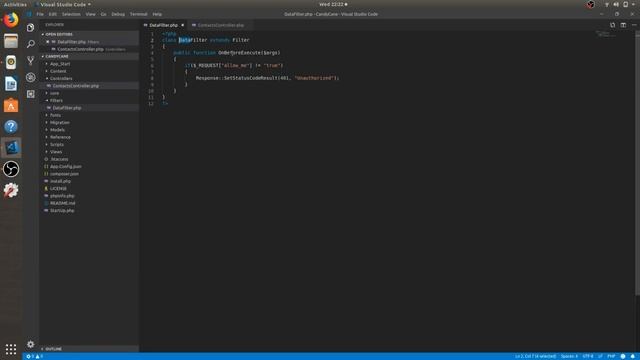Open README.md in the explorer

62,203
